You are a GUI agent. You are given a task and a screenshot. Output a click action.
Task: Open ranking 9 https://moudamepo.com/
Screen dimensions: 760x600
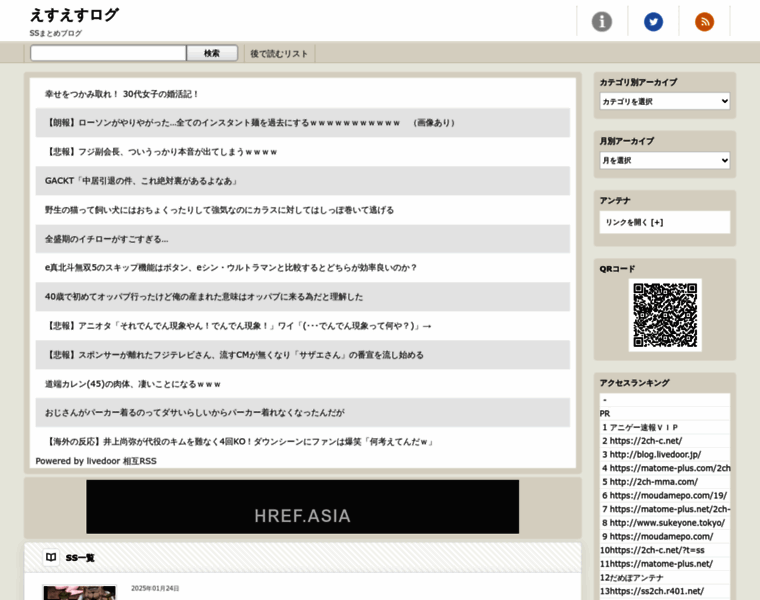click(661, 537)
